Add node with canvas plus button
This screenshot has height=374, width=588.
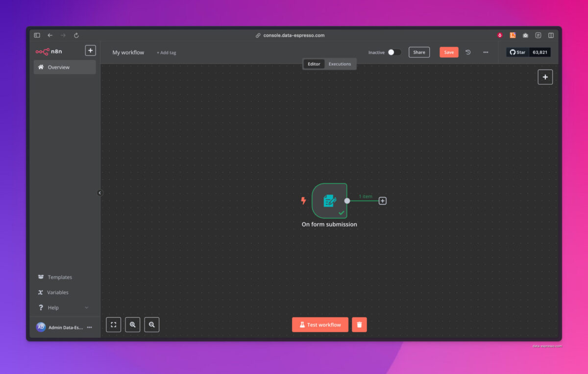[545, 77]
